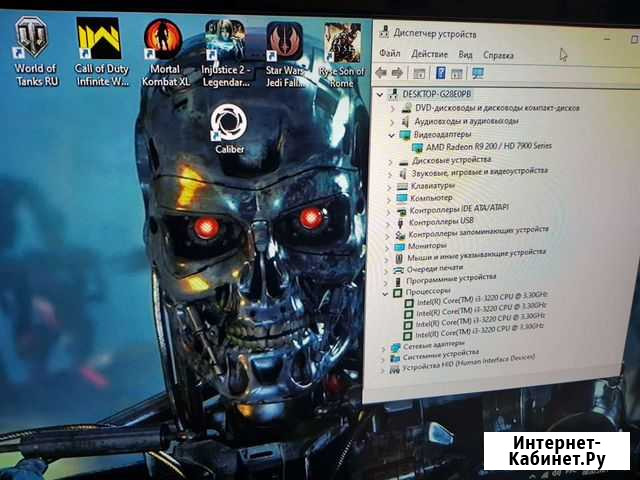The width and height of the screenshot is (640, 480).
Task: Open the Файл menu
Action: pyautogui.click(x=390, y=53)
